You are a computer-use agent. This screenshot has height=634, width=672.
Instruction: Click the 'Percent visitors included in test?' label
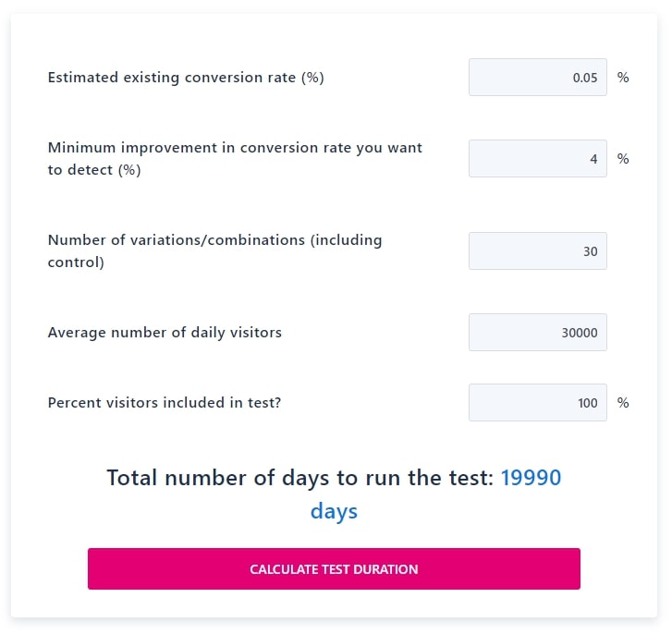[x=165, y=403]
